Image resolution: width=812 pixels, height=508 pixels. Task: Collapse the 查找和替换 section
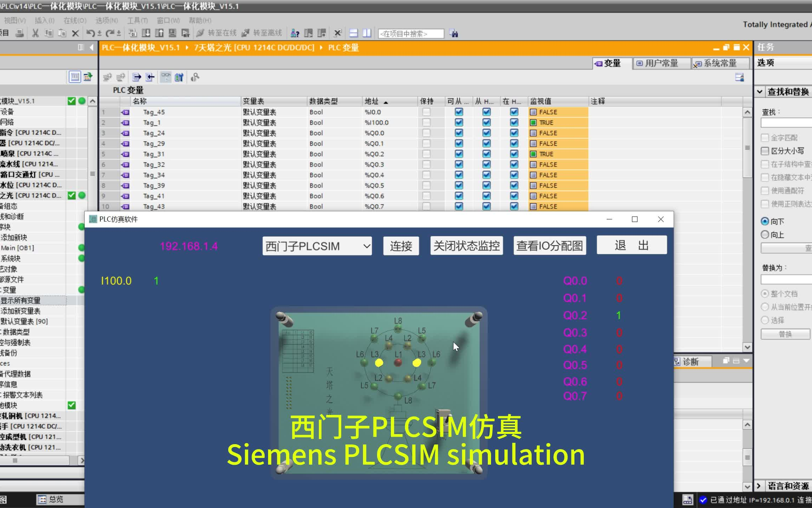tap(759, 91)
